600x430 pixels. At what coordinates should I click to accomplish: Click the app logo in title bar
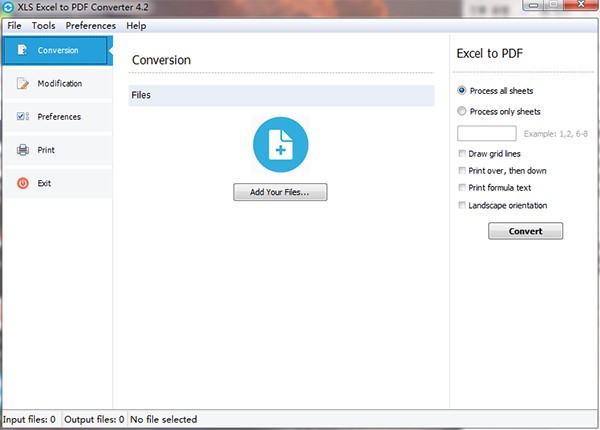(x=8, y=7)
